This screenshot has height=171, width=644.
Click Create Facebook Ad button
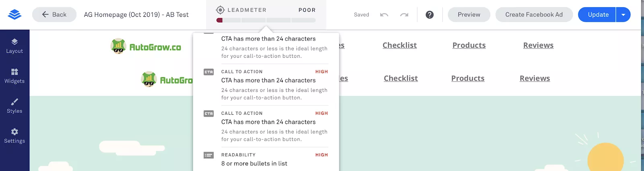pyautogui.click(x=534, y=14)
